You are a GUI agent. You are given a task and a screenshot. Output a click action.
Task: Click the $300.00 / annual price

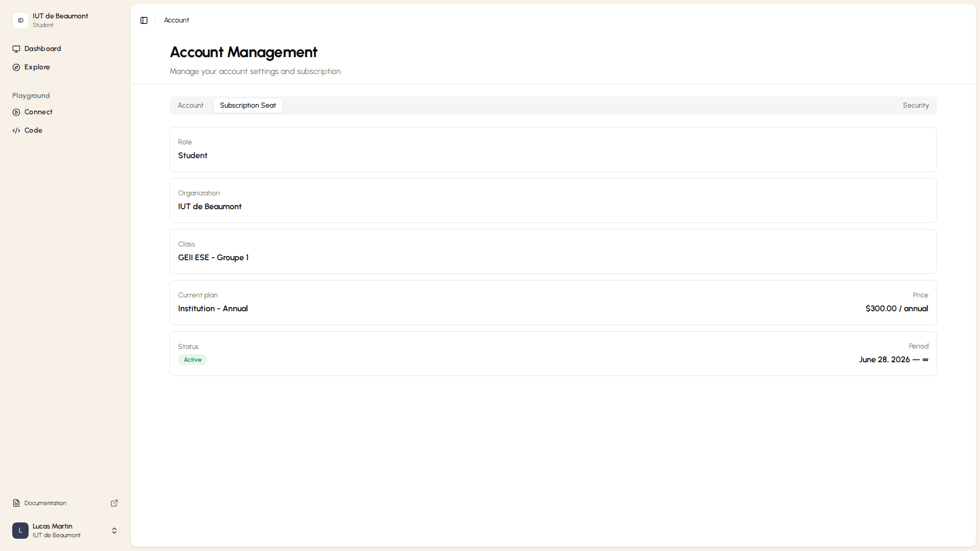click(x=897, y=309)
